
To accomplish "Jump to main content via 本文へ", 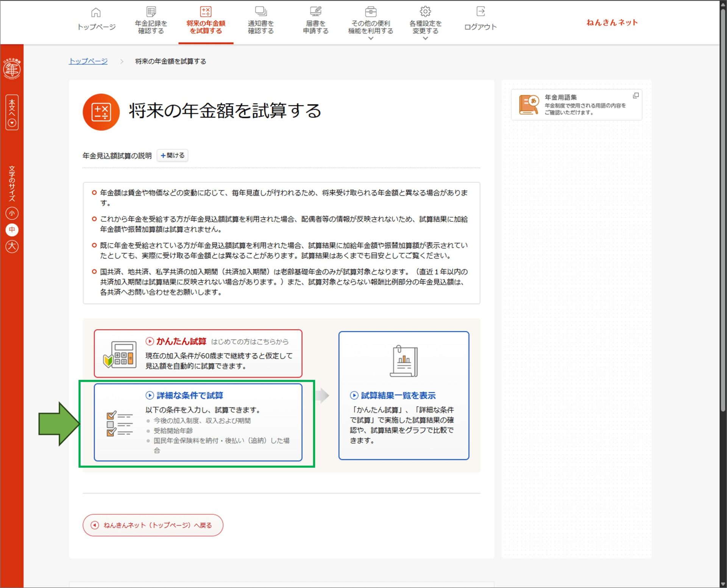I will pyautogui.click(x=12, y=112).
